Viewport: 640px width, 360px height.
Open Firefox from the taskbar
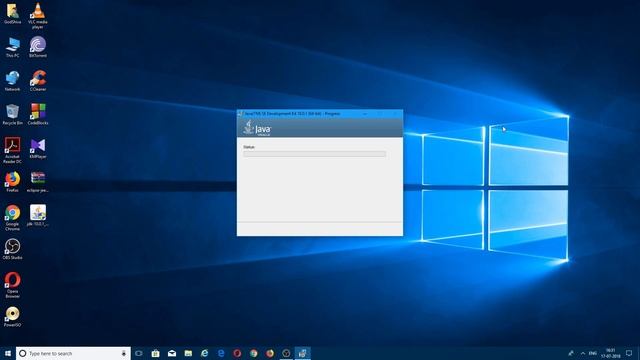270,353
